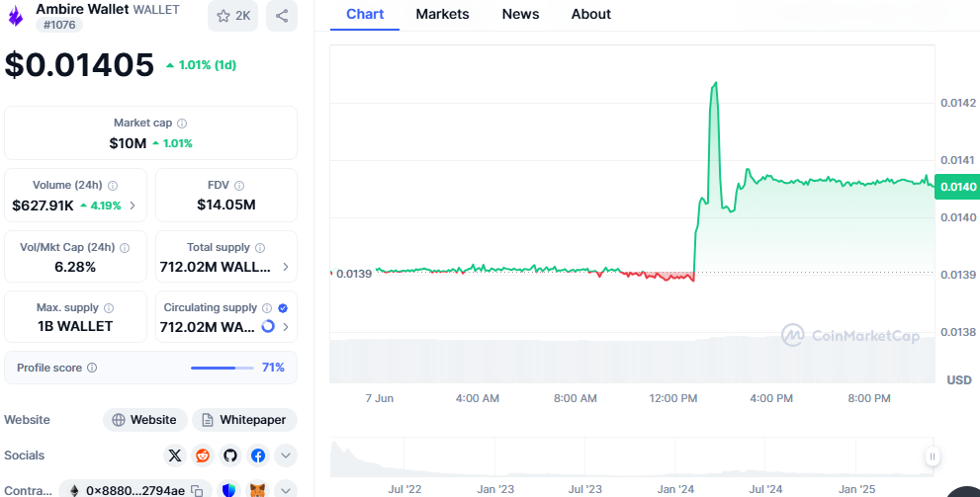Open the Facebook social link
This screenshot has height=497, width=980.
point(258,456)
